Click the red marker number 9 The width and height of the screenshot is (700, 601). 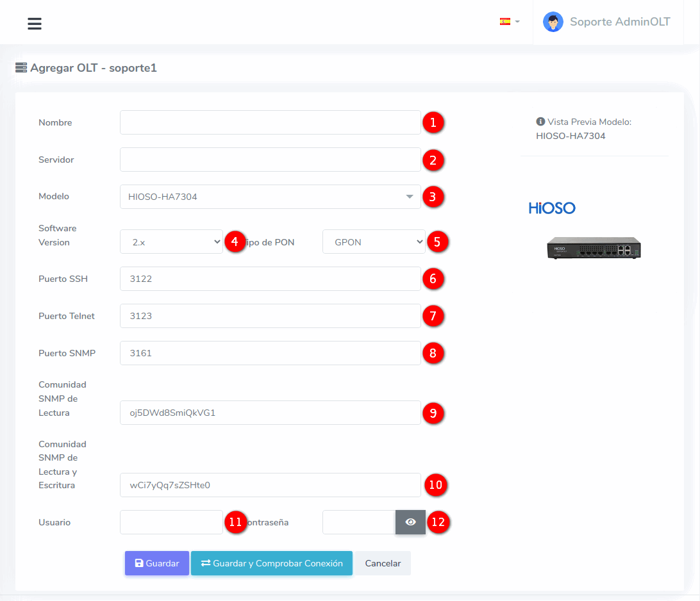click(433, 413)
